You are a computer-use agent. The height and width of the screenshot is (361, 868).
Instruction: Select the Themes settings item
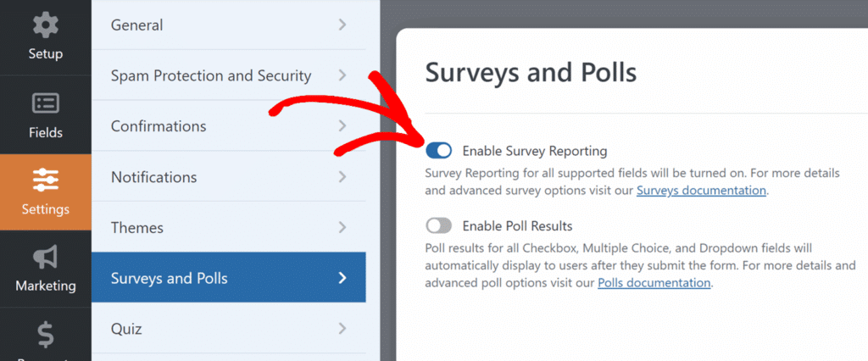click(x=137, y=228)
